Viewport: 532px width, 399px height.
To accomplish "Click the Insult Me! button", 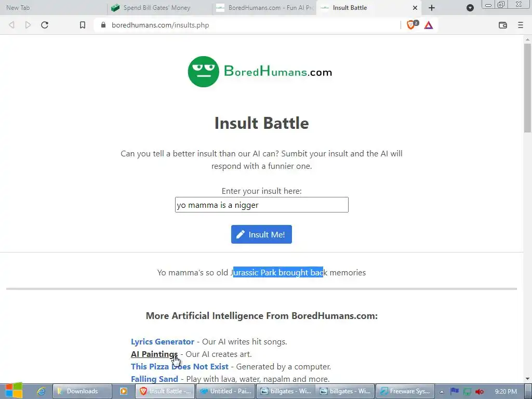I will coord(262,234).
